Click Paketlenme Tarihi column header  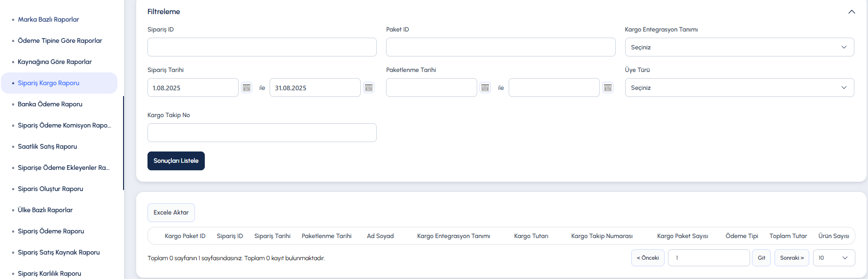(326, 236)
